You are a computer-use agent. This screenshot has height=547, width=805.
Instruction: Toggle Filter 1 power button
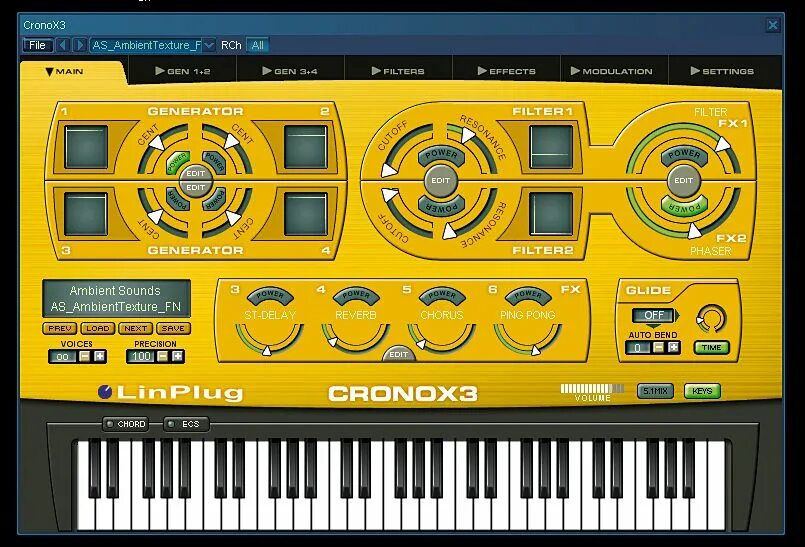click(442, 155)
